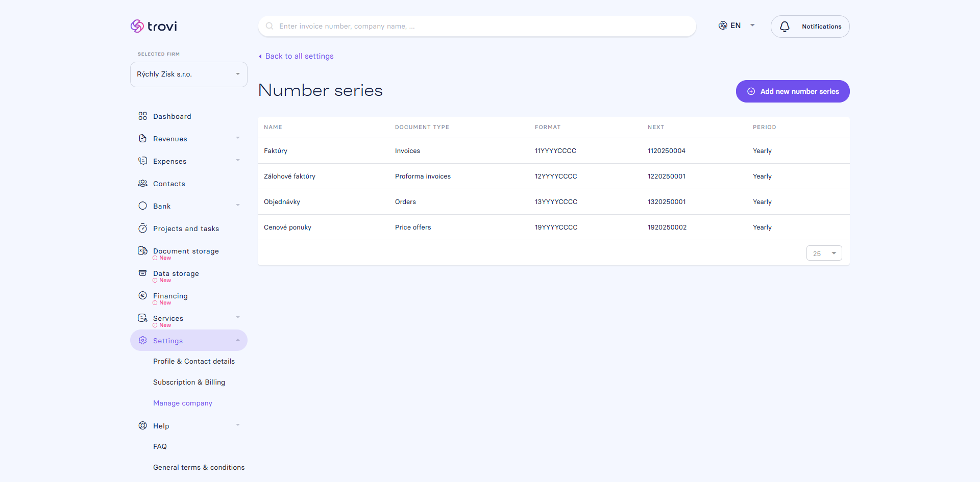Click the Revenues sidebar icon

point(142,139)
